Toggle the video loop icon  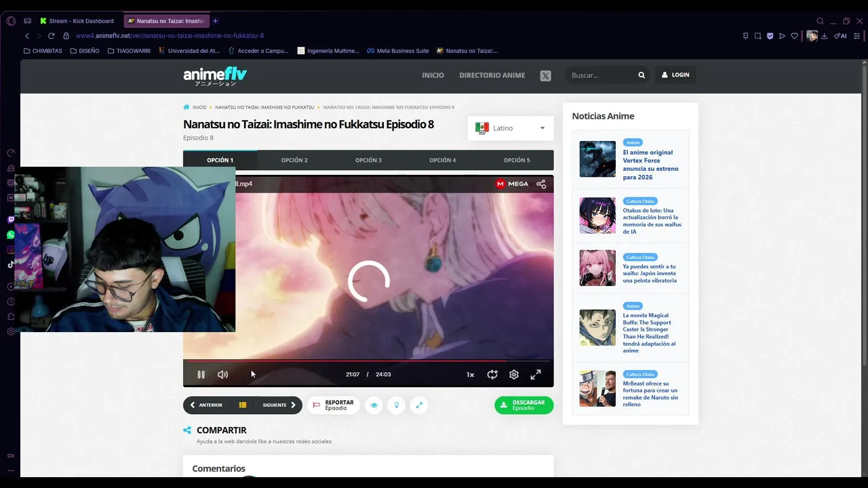click(x=492, y=374)
